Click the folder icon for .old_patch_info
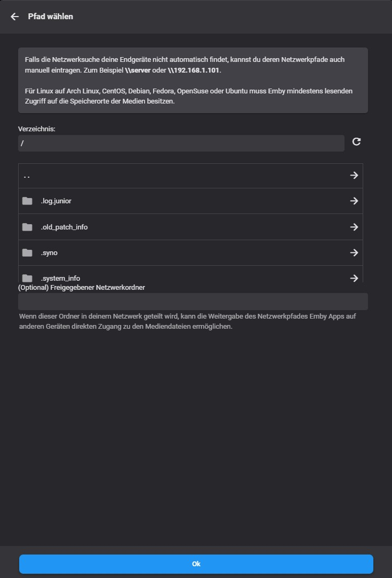 click(27, 227)
